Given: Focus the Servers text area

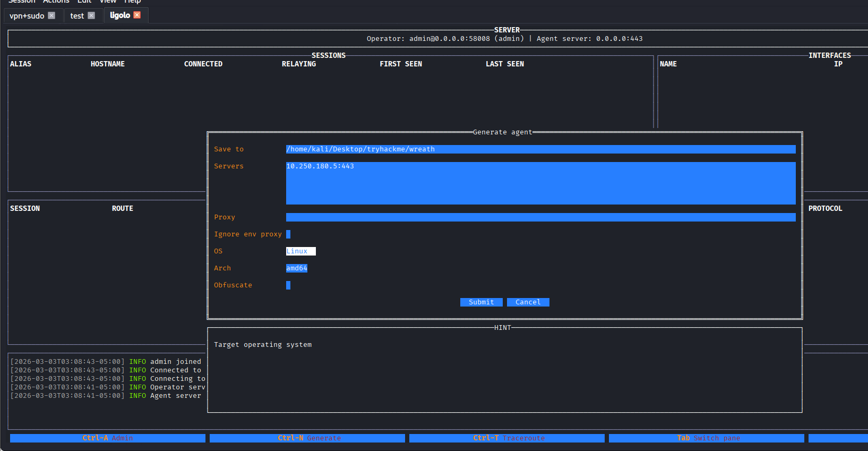Looking at the screenshot, I should [x=540, y=183].
